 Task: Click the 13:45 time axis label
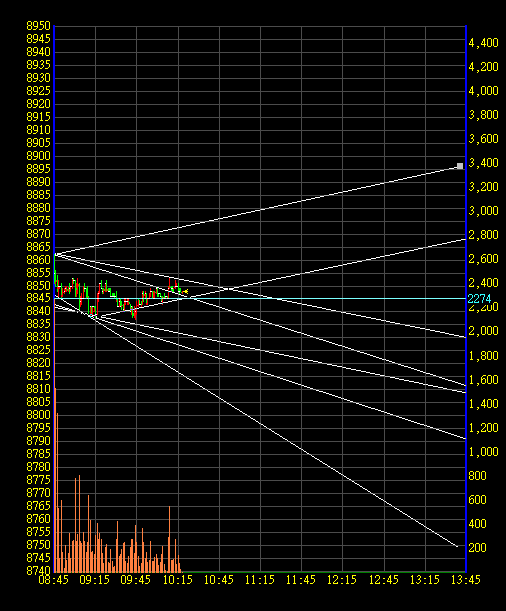465,580
